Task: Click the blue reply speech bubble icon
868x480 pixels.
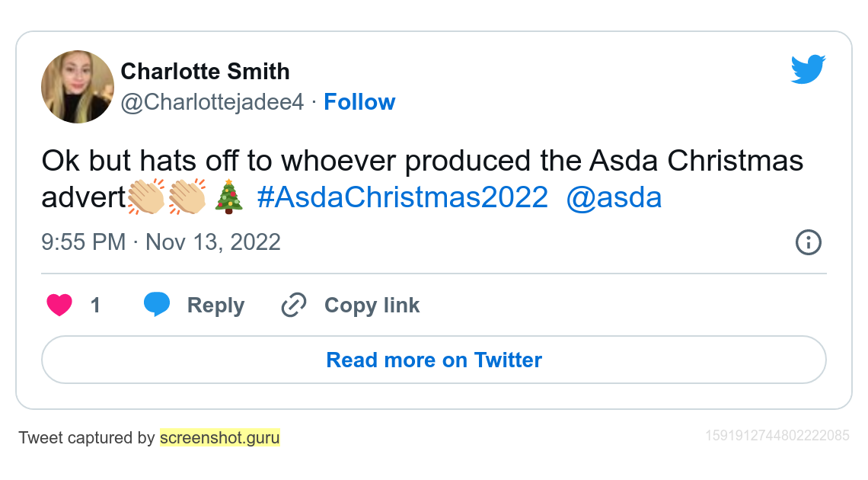Action: (157, 304)
